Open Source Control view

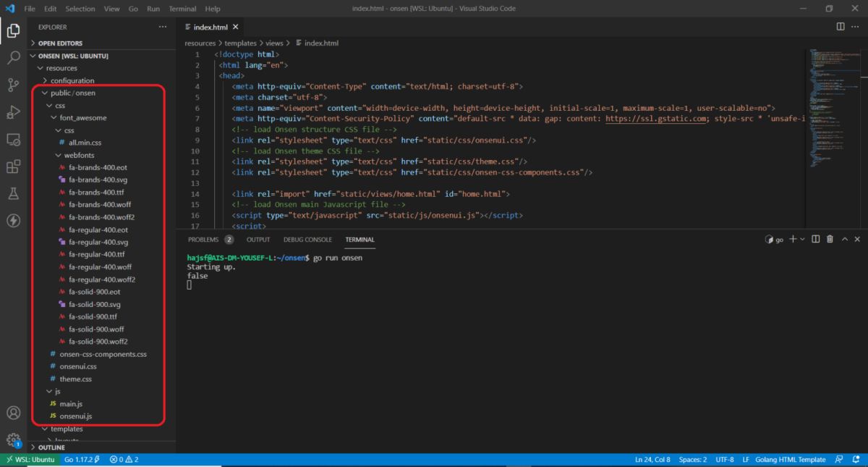pos(13,85)
